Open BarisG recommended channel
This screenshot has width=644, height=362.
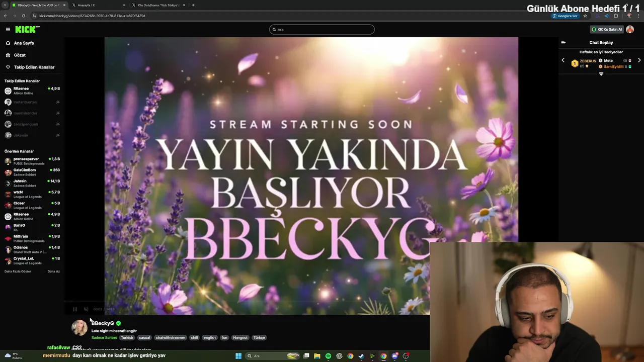(32, 228)
